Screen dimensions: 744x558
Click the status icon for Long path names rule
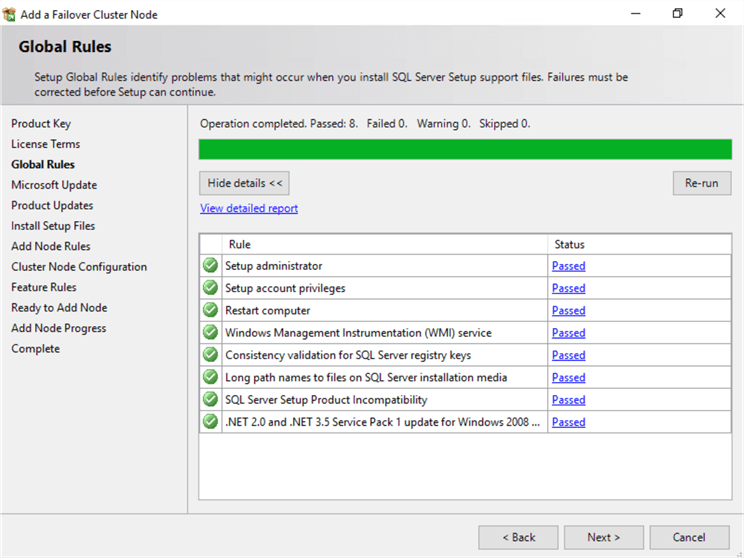pyautogui.click(x=210, y=377)
